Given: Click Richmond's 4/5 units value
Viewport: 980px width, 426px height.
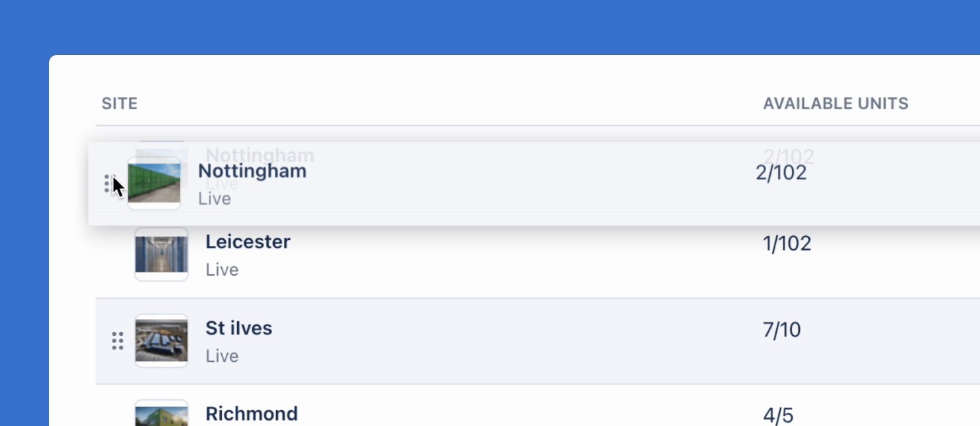Looking at the screenshot, I should tap(778, 415).
